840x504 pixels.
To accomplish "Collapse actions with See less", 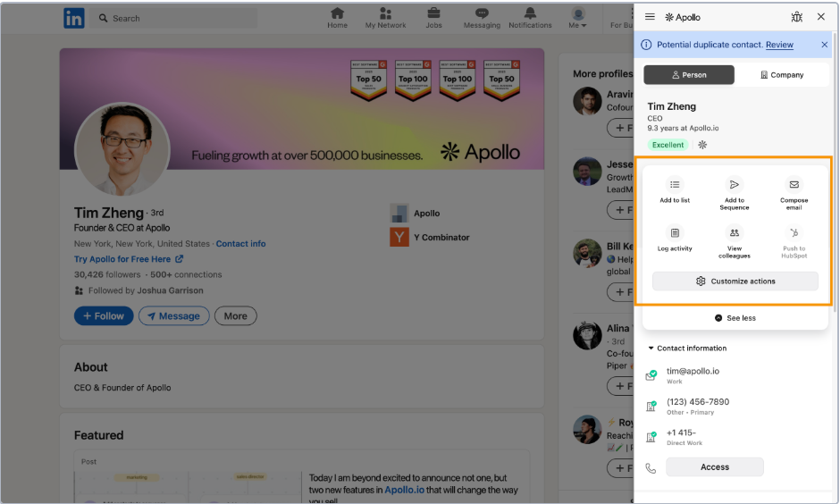I will (x=735, y=318).
